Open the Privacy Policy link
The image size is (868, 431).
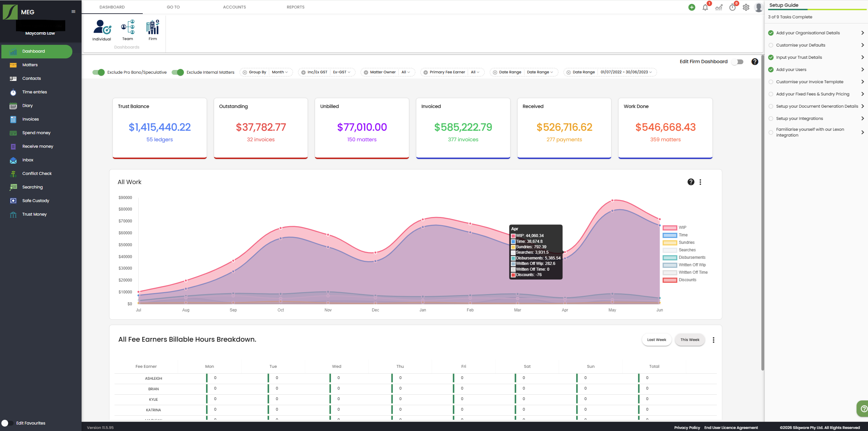click(687, 428)
